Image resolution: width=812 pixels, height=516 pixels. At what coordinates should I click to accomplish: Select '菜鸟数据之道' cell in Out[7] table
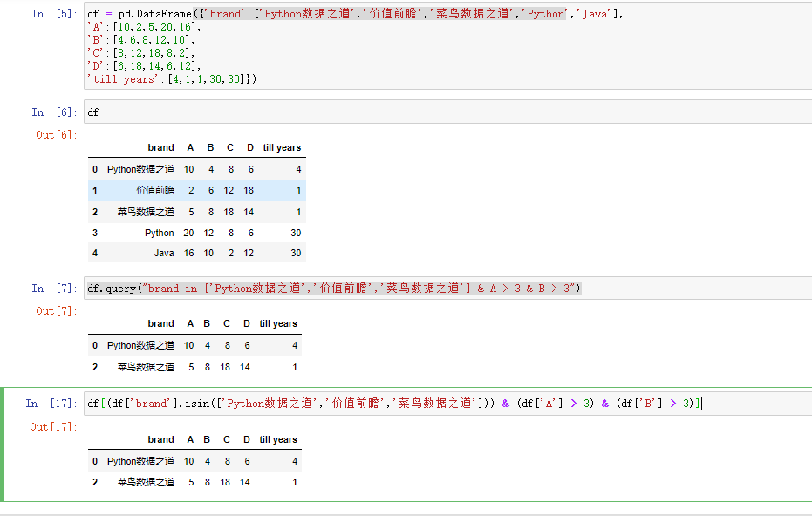[146, 367]
